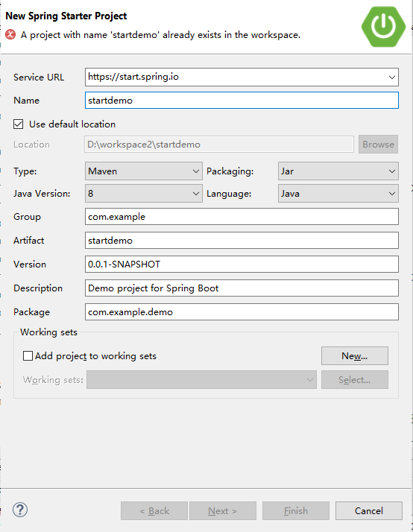
Task: Click the Package field com.example.demo
Action: [x=242, y=311]
